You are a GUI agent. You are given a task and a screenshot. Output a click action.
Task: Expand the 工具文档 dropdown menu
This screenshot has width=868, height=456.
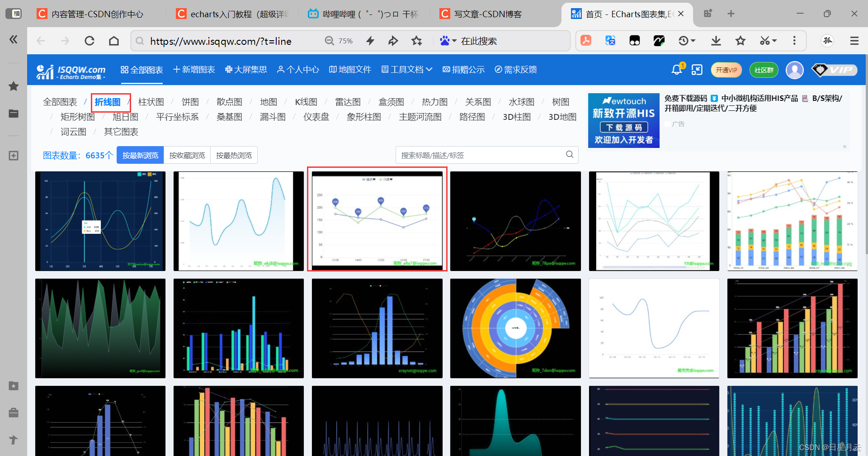tap(407, 70)
